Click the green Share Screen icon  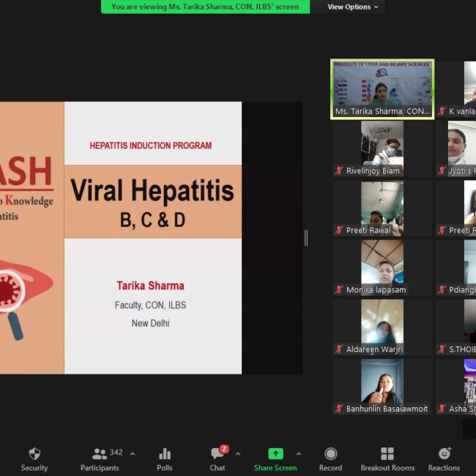click(275, 454)
